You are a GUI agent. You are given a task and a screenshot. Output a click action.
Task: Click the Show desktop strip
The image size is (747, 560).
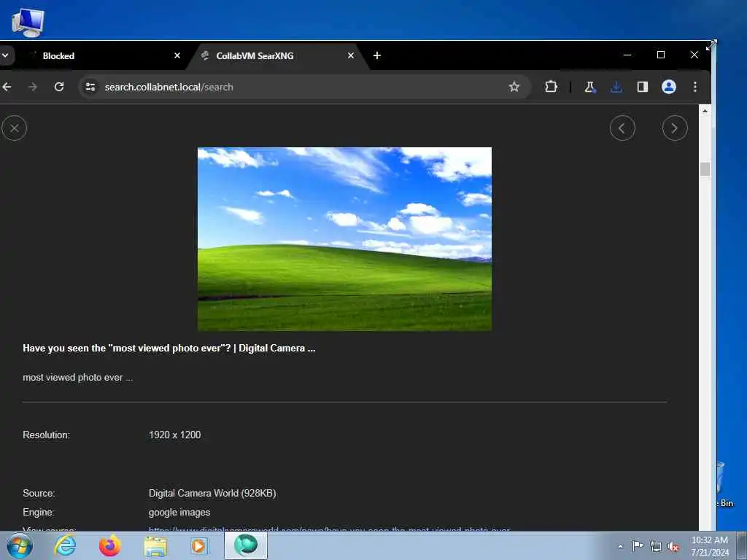pos(743,545)
